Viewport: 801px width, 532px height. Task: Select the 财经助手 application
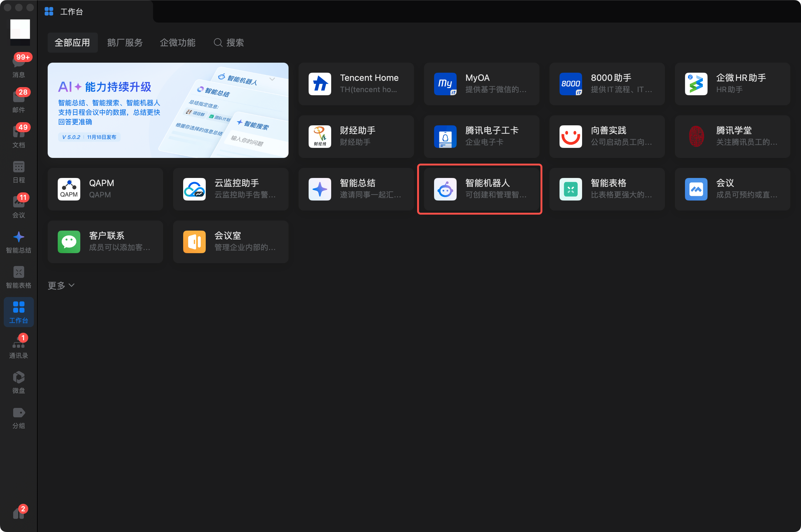tap(356, 136)
